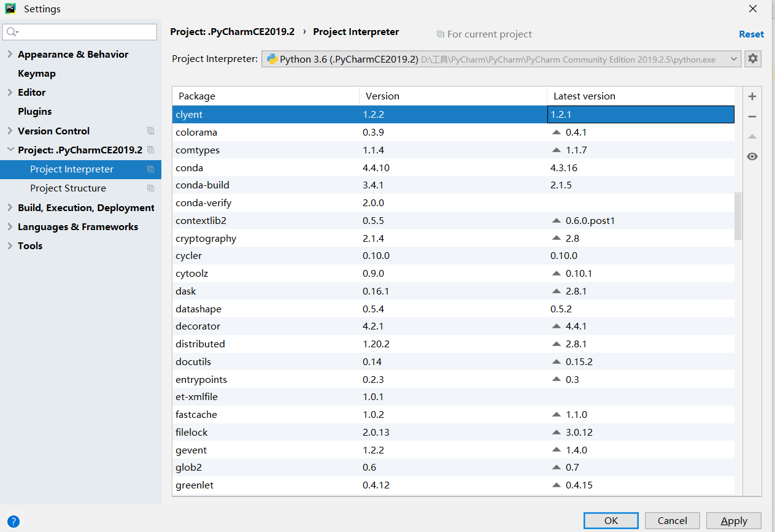The image size is (775, 532).
Task: Click the uninstall package minus icon
Action: [x=752, y=117]
